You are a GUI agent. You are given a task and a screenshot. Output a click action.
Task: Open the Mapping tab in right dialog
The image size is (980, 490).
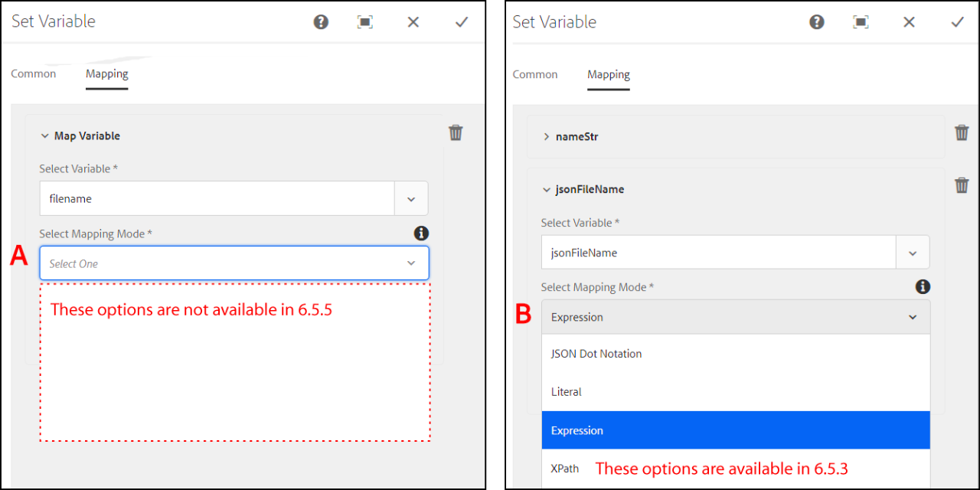click(x=608, y=74)
